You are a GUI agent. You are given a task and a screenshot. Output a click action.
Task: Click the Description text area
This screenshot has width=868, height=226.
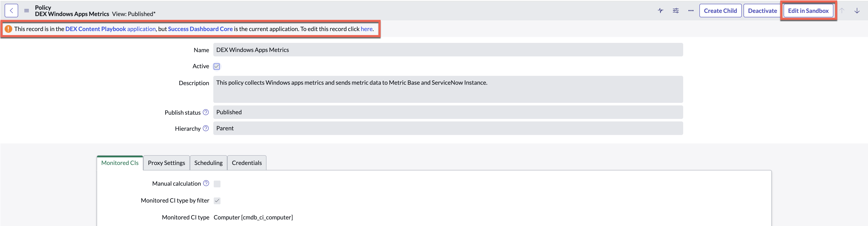click(x=448, y=89)
